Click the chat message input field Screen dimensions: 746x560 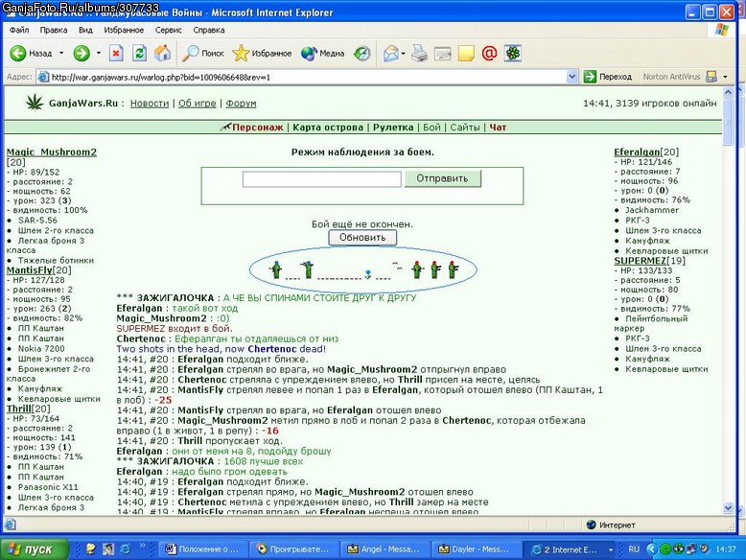point(321,179)
